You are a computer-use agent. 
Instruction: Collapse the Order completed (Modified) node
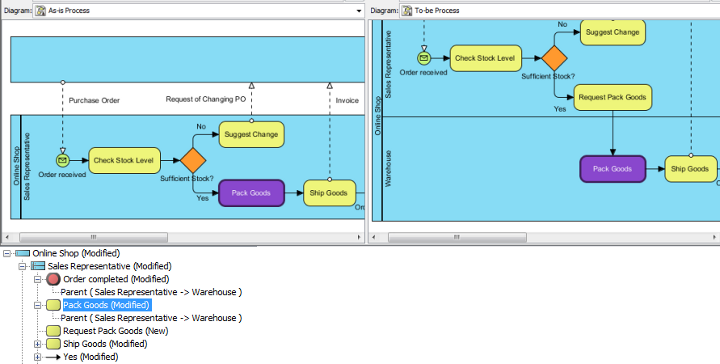click(38, 279)
